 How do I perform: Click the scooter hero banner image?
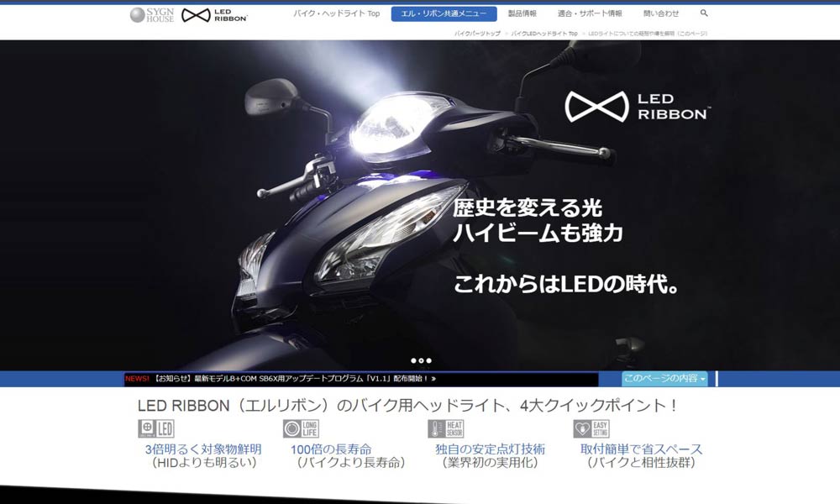(420, 205)
